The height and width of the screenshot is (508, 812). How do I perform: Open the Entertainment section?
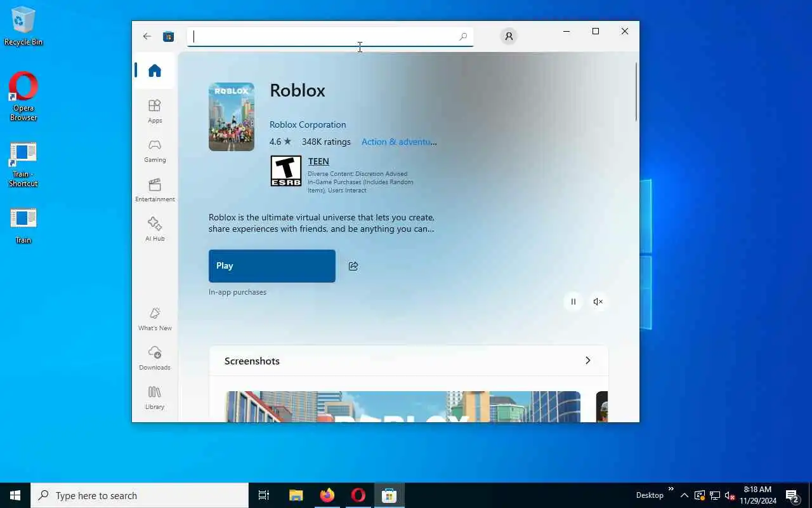pyautogui.click(x=155, y=190)
